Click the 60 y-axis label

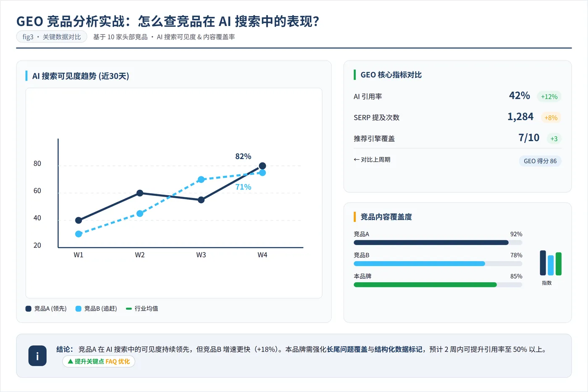click(x=37, y=191)
